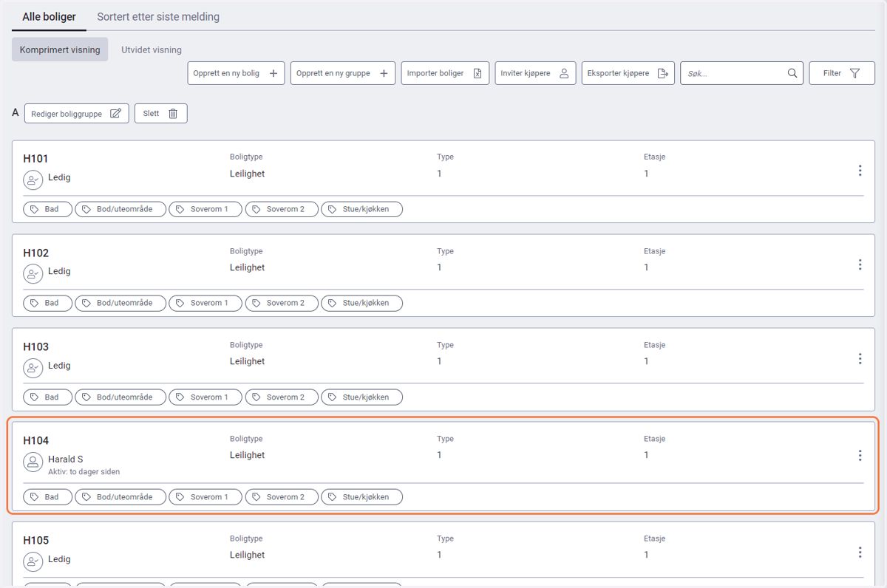Open the Filter options
This screenshot has height=588, width=887.
[x=842, y=73]
